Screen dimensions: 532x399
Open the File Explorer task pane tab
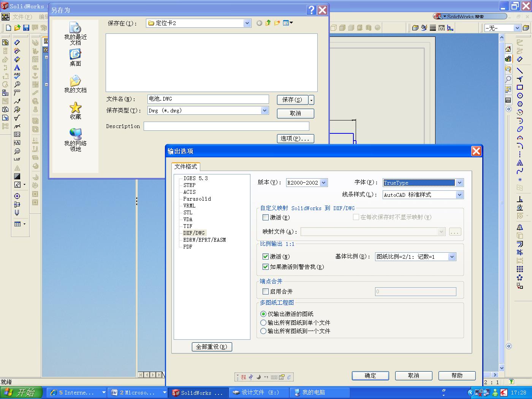508,69
